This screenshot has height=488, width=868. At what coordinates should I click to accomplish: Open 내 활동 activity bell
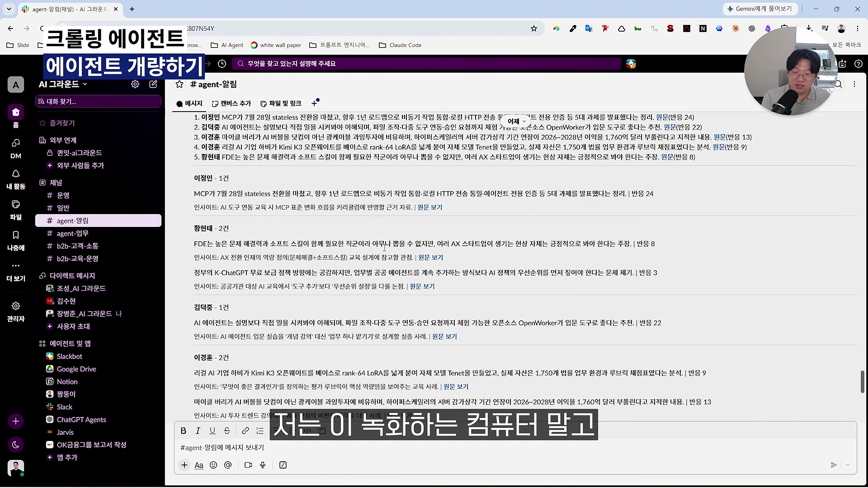(x=16, y=179)
